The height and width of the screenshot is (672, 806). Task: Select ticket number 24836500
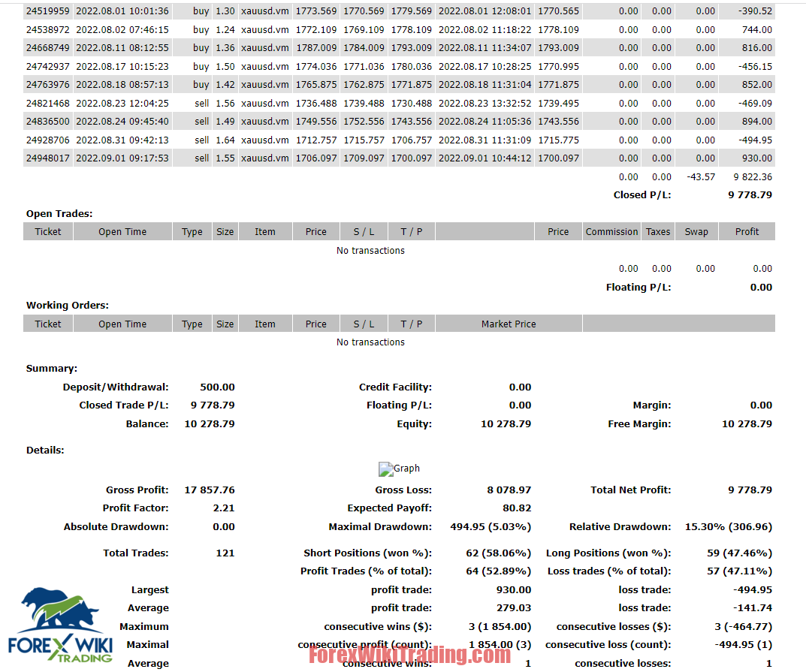48,121
